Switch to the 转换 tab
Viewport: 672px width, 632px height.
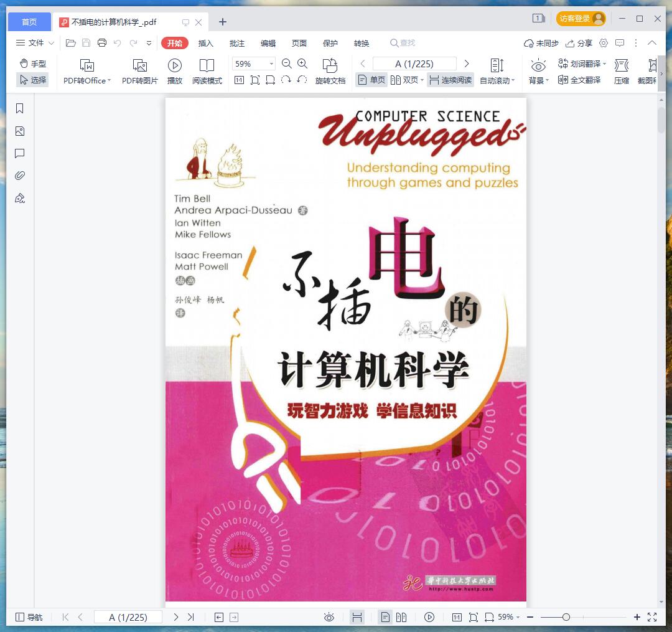[362, 44]
